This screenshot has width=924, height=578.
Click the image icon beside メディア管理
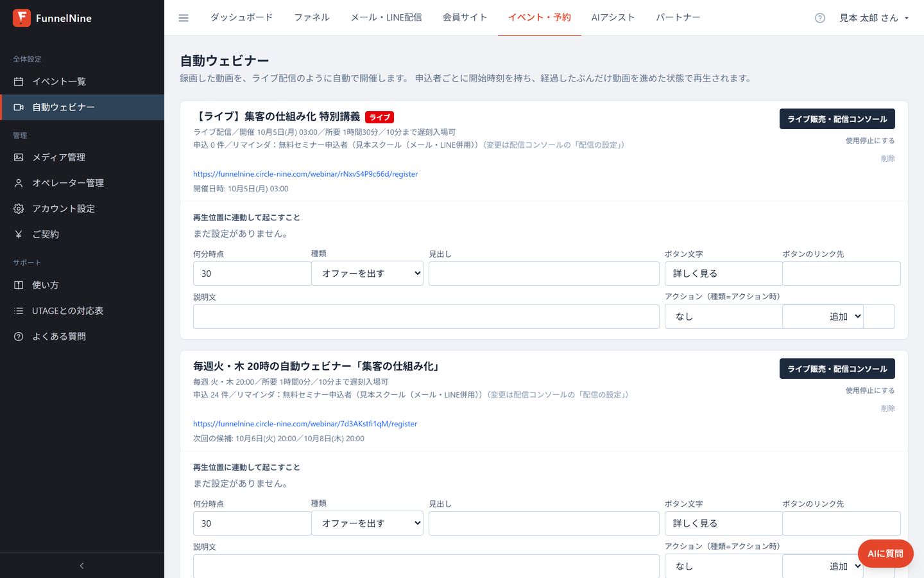coord(19,157)
